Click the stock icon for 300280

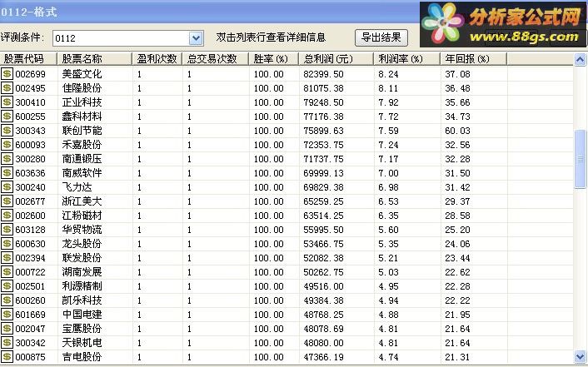pos(7,159)
